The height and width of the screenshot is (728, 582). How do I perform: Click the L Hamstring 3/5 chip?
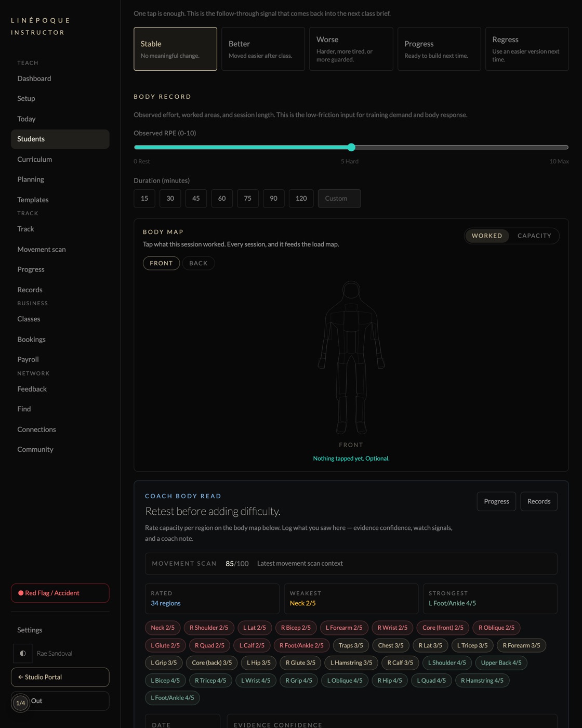click(x=351, y=662)
